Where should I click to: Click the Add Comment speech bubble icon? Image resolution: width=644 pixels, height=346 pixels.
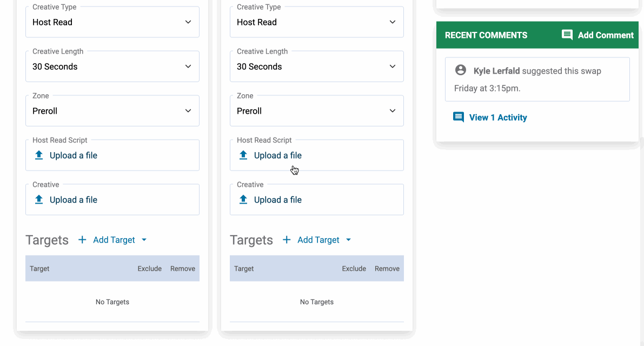(x=567, y=35)
